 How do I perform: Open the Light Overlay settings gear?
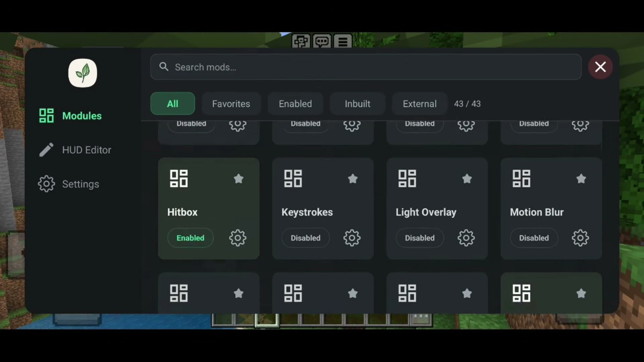(x=466, y=238)
